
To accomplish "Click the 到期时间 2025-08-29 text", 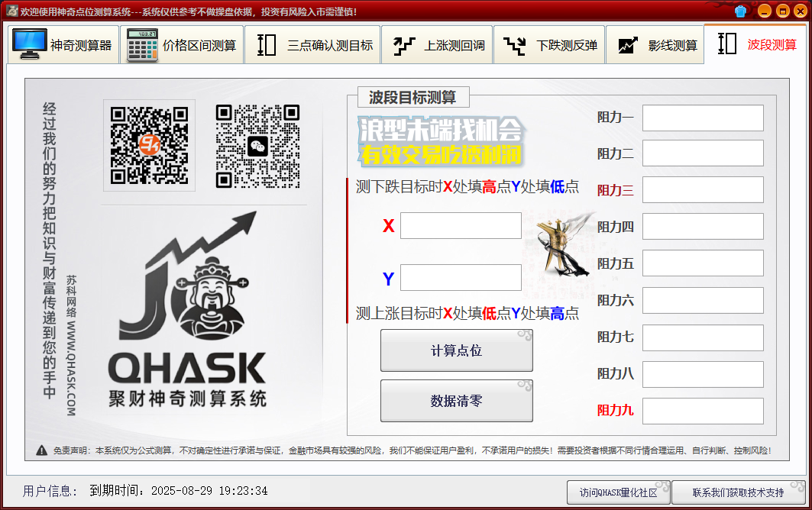I will point(179,490).
